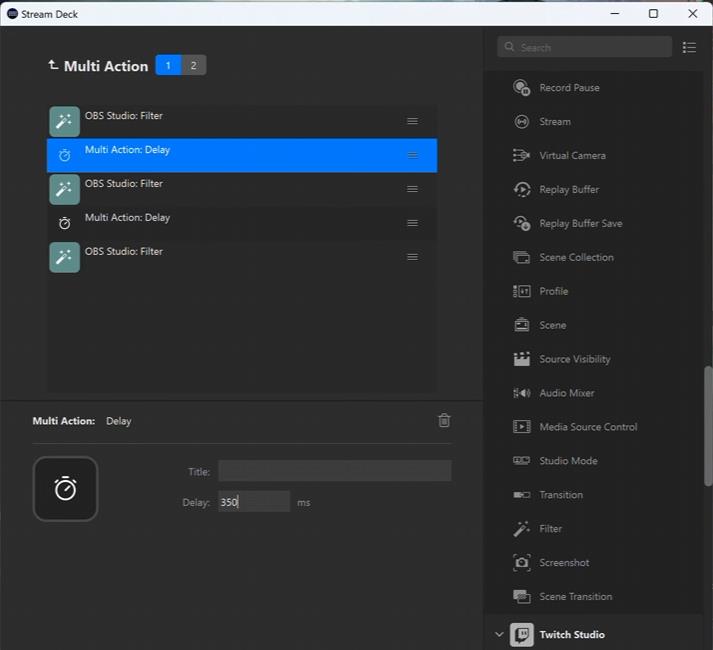Click the Title input field
713x650 pixels.
point(335,471)
